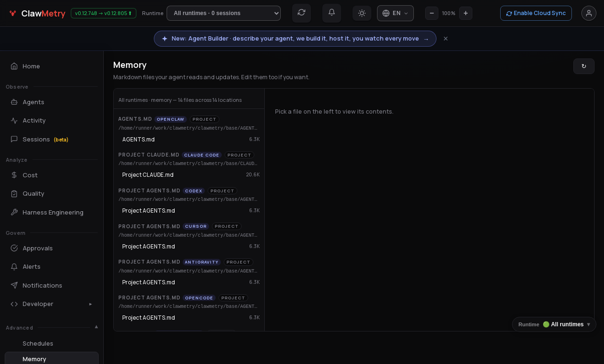Collapse the Advanced sidebar section

click(96, 327)
